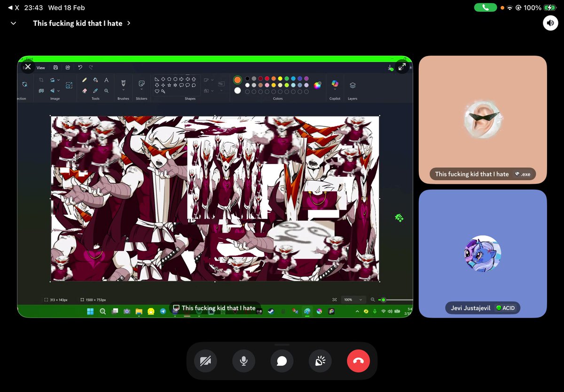564x392 pixels.
Task: Open File Explorer from taskbar
Action: pyautogui.click(x=139, y=311)
